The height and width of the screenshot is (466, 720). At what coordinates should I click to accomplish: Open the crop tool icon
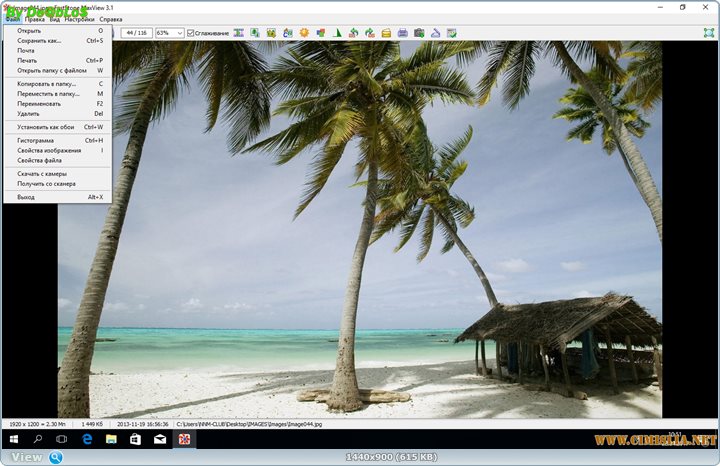coord(271,33)
